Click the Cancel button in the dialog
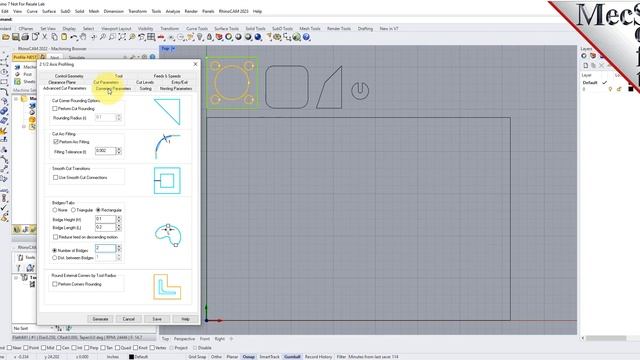This screenshot has height=360, width=640. pyautogui.click(x=129, y=319)
